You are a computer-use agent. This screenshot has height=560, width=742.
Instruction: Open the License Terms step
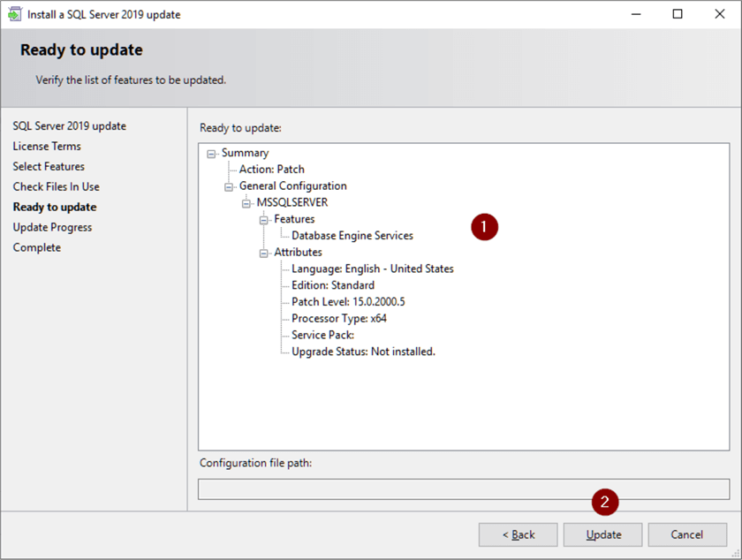click(47, 147)
